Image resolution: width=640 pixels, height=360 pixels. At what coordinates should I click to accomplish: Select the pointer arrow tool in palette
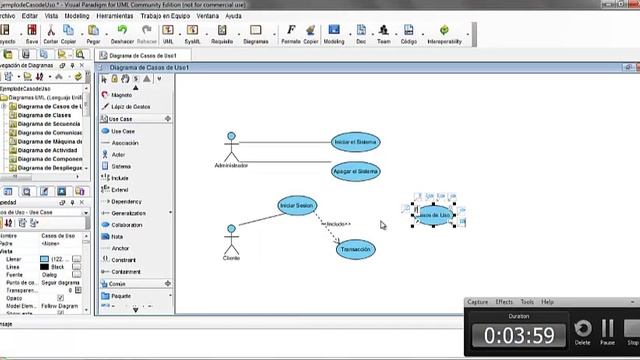pyautogui.click(x=104, y=79)
